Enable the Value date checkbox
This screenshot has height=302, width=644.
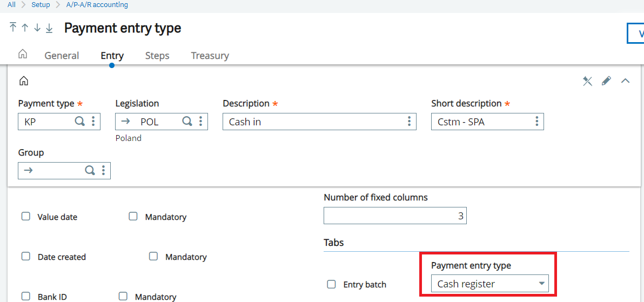25,217
